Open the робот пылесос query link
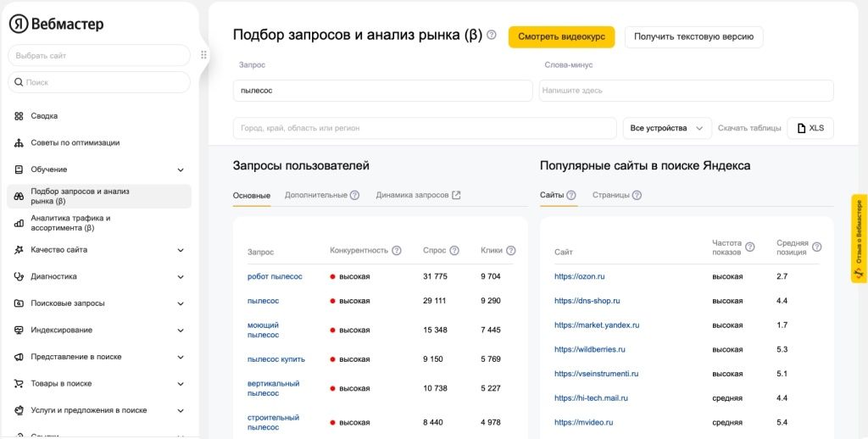 tap(275, 276)
